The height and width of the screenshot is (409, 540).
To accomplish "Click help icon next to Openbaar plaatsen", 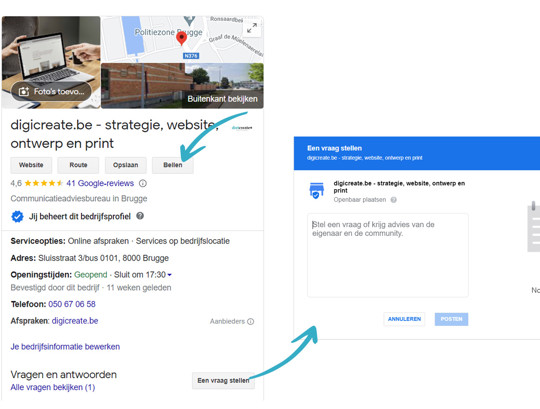I will (394, 200).
